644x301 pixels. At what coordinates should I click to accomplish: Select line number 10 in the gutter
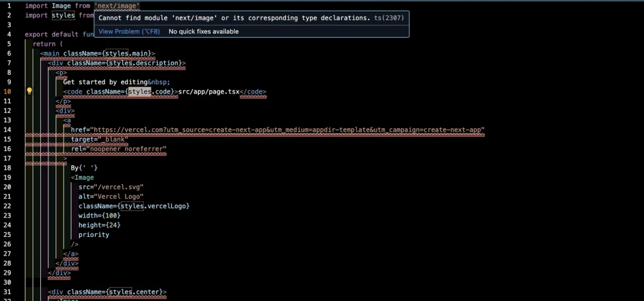tap(8, 91)
